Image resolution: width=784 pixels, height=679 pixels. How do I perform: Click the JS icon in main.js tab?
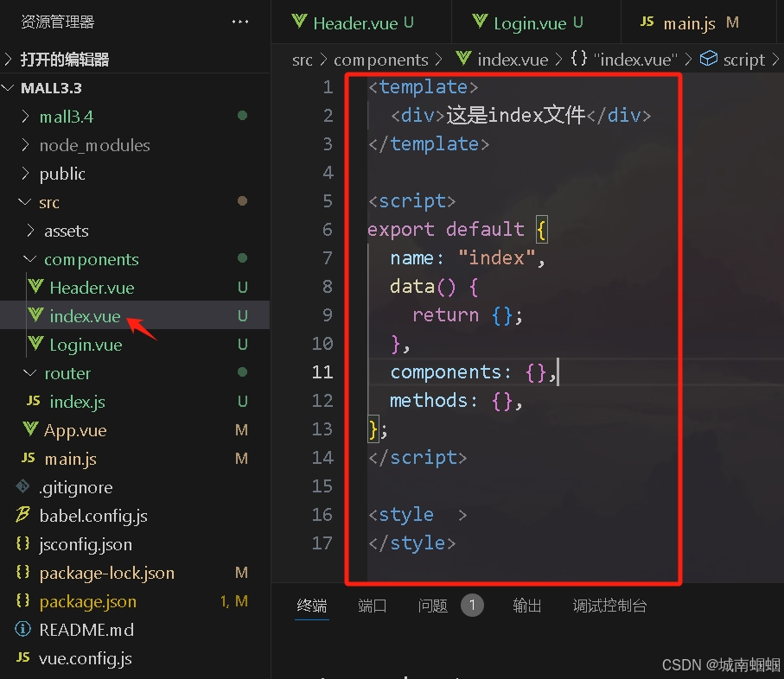pos(647,22)
